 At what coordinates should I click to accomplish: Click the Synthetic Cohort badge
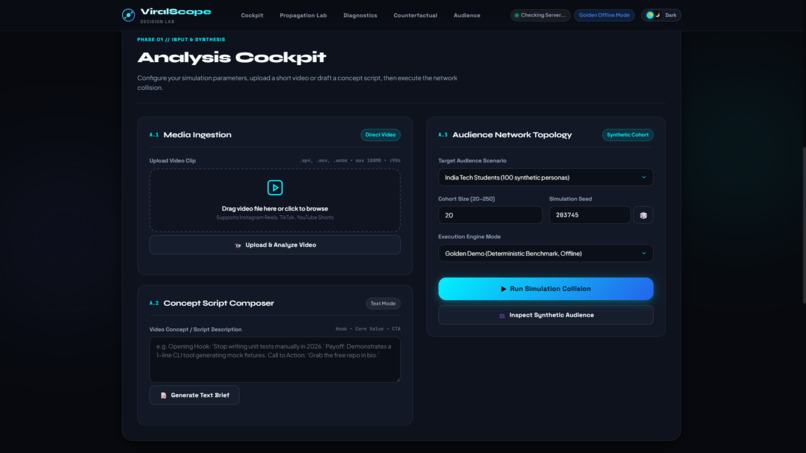coord(628,135)
